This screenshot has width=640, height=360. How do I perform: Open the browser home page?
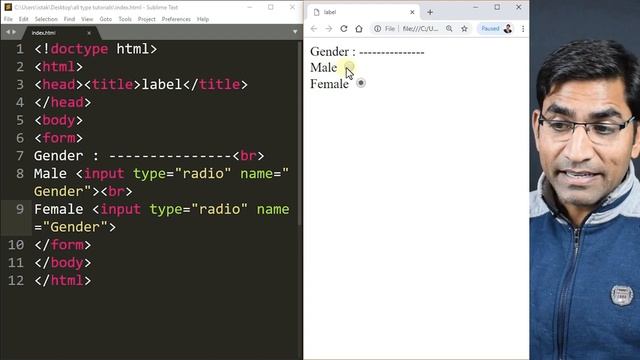coord(359,29)
